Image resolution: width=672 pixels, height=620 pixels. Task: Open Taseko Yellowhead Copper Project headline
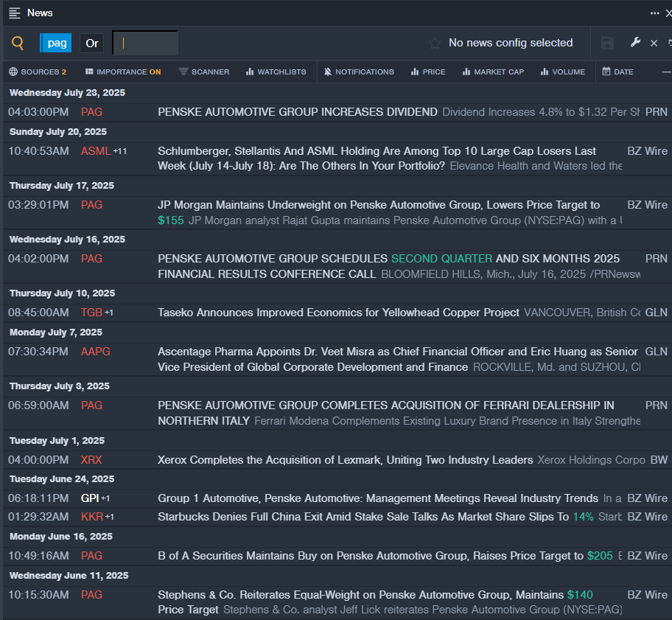pyautogui.click(x=338, y=313)
